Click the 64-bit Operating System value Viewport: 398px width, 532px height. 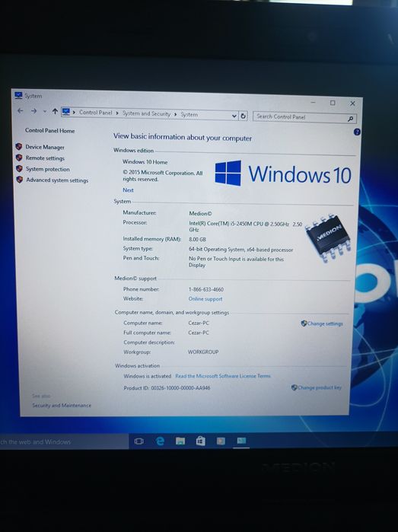[240, 250]
